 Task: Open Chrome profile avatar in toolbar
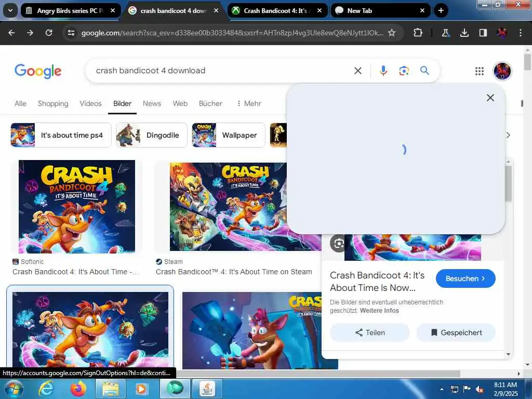[502, 33]
